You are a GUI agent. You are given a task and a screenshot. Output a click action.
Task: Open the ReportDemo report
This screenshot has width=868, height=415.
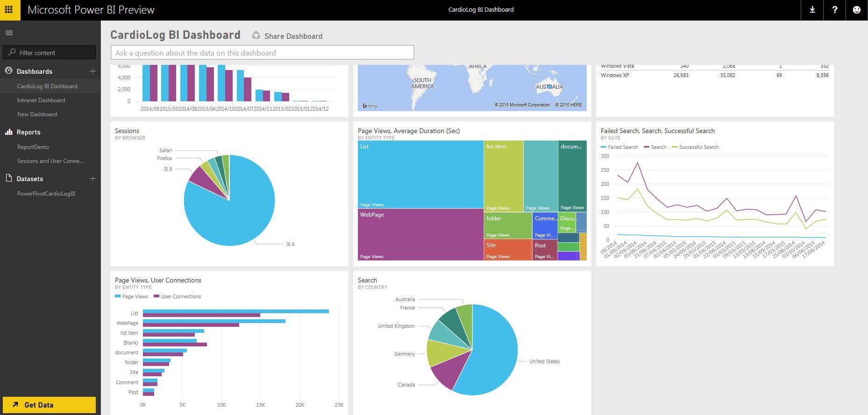point(33,147)
